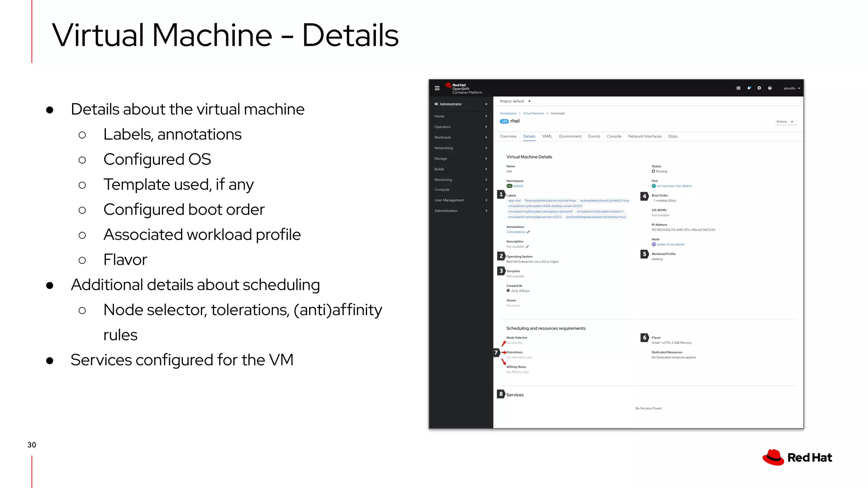Open the Administrator perspective switcher
Viewport: 868px width, 488px height.
461,104
